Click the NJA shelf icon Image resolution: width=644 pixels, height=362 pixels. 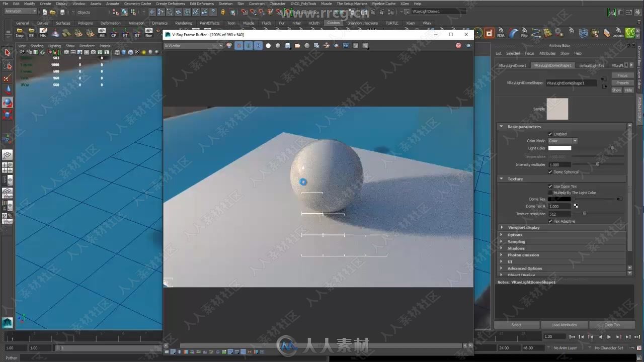coord(501,33)
